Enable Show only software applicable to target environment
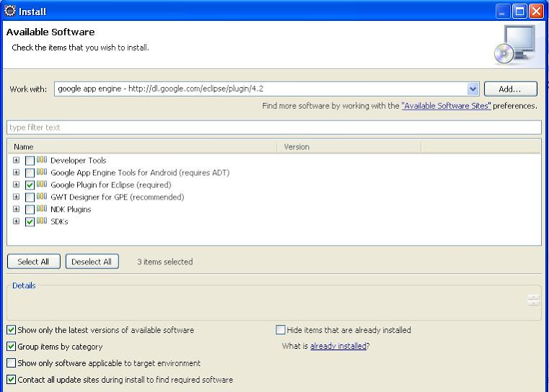 pyautogui.click(x=12, y=362)
